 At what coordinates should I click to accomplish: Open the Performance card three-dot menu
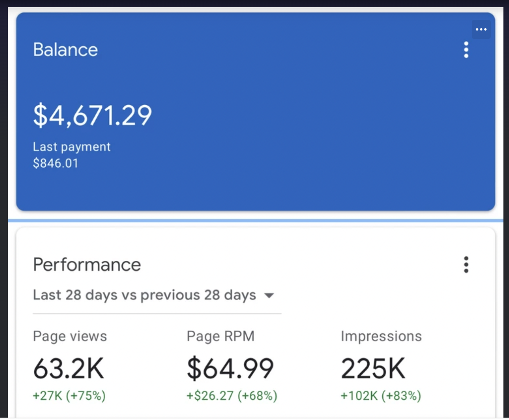pos(466,265)
